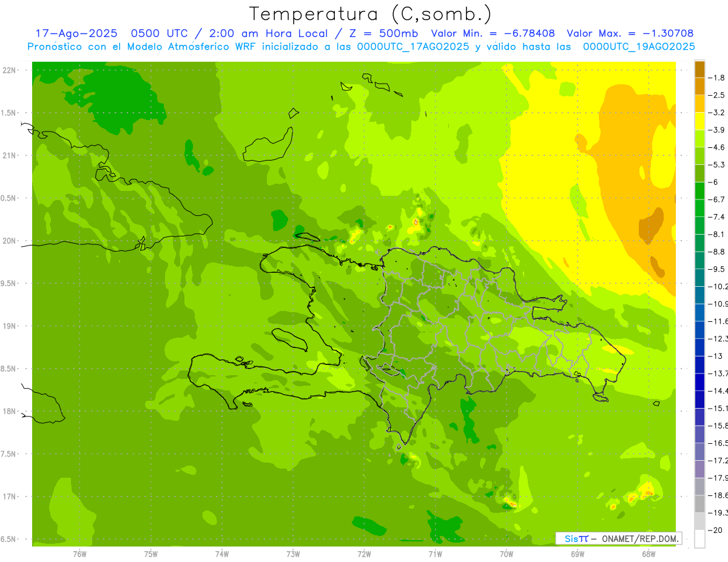The width and height of the screenshot is (728, 562).
Task: Pick the yellow swatch between -3.2 and -3.9
Action: (x=699, y=121)
